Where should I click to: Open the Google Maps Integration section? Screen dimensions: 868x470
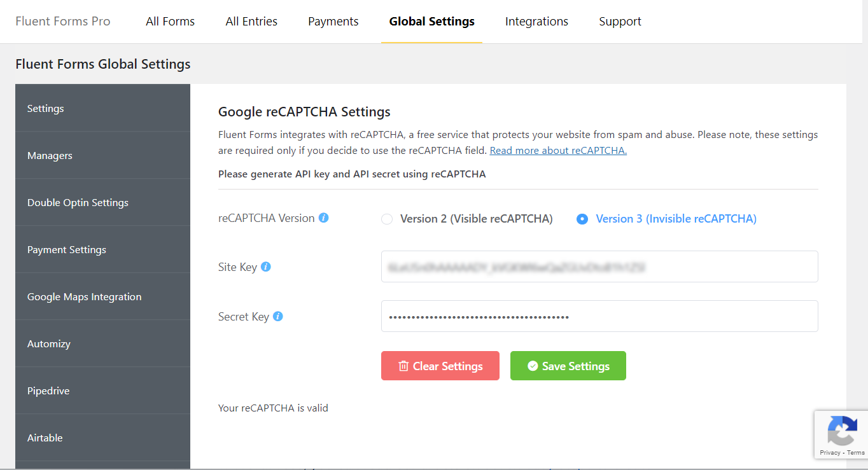click(x=84, y=296)
